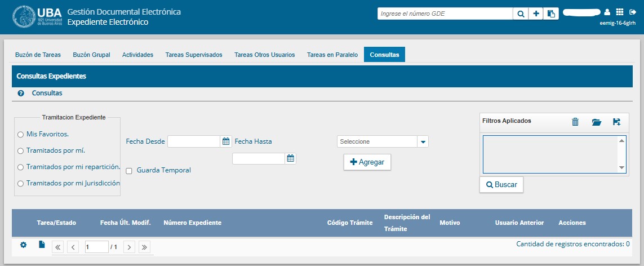Switch to the Buzón Grupal tab

click(91, 55)
